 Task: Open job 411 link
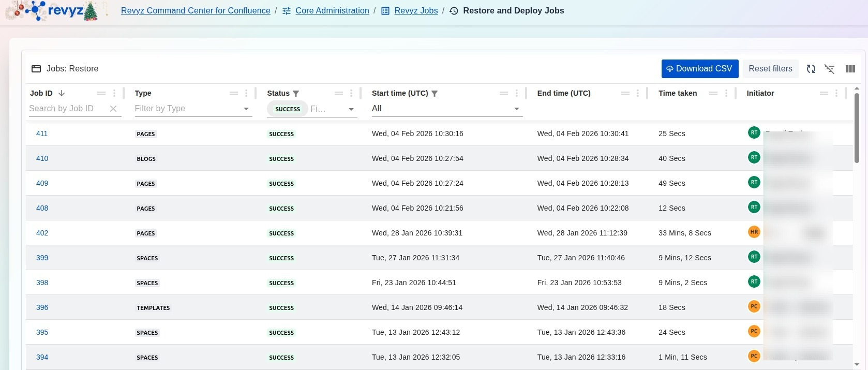pos(42,134)
